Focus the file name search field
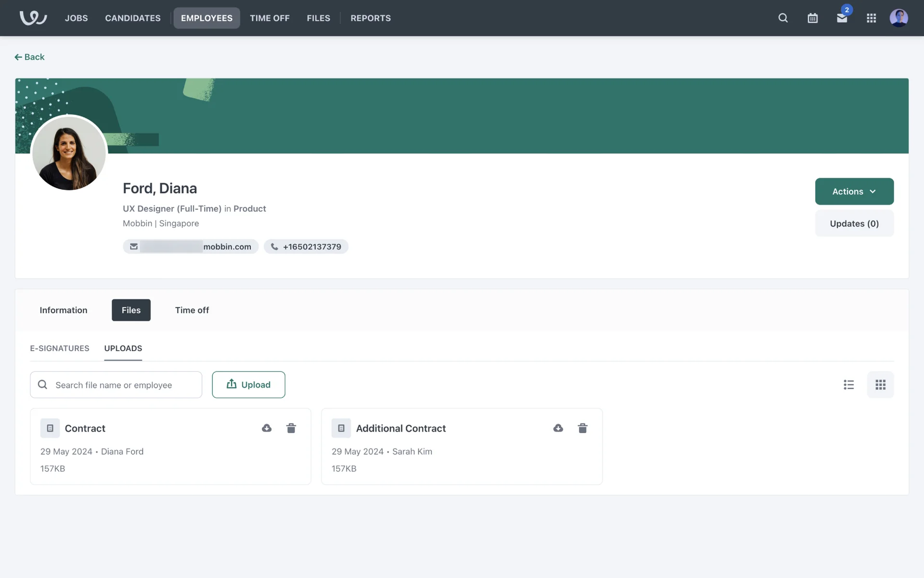This screenshot has height=578, width=924. click(115, 384)
